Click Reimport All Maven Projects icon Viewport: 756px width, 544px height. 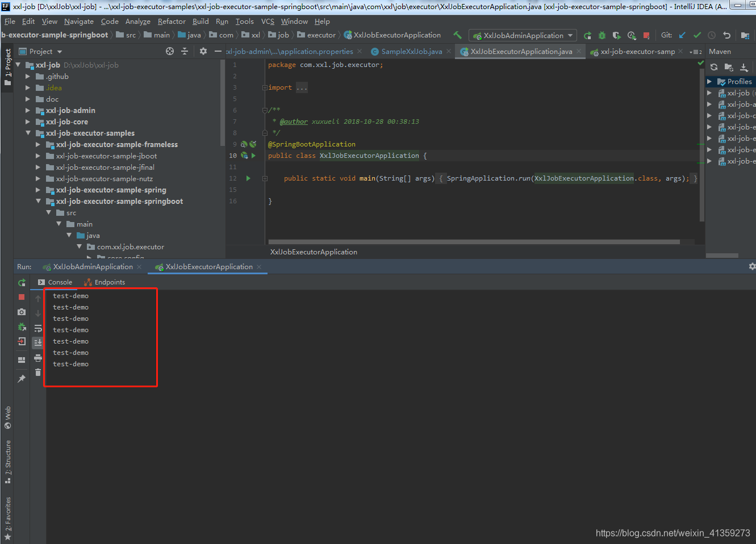click(x=714, y=67)
